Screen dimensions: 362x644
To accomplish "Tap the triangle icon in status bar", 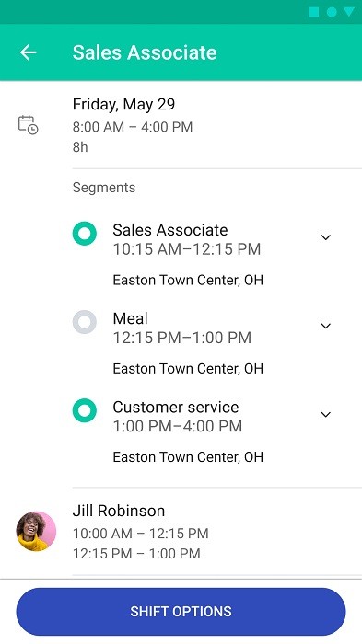I will click(x=349, y=12).
